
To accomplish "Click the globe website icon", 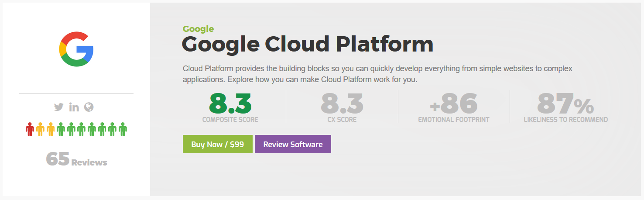I will [x=89, y=107].
